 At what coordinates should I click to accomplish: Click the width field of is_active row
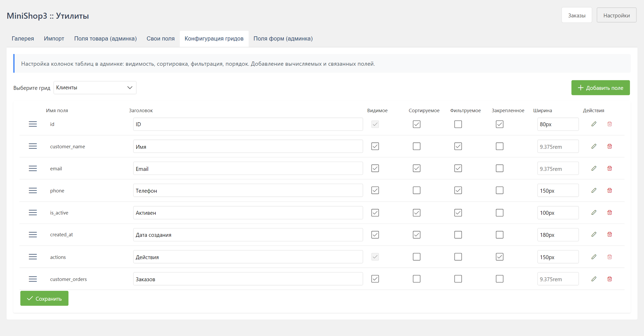(x=558, y=213)
